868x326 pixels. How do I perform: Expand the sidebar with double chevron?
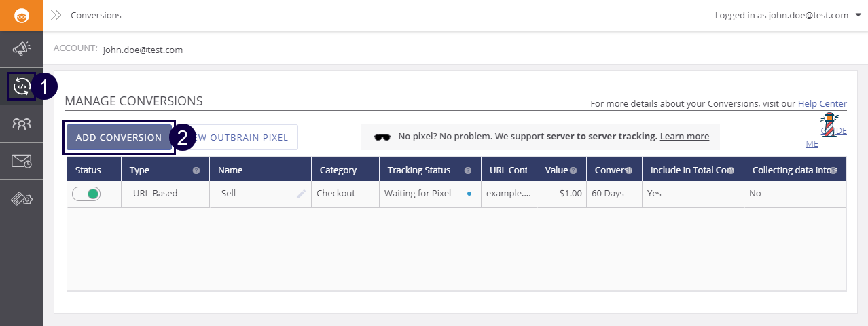click(56, 15)
